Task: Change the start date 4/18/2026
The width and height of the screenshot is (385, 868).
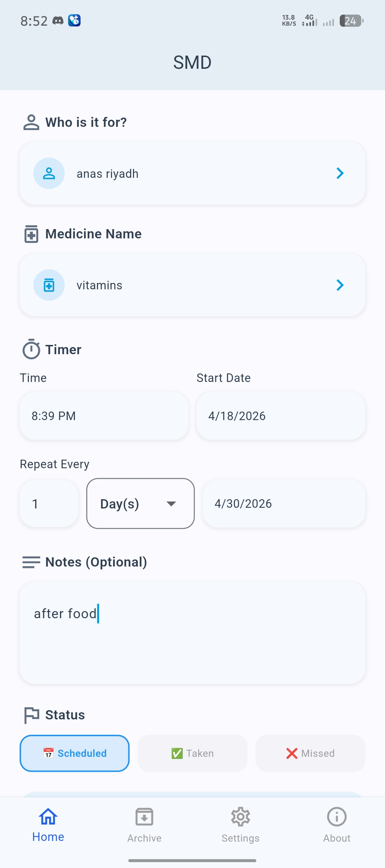Action: tap(281, 416)
